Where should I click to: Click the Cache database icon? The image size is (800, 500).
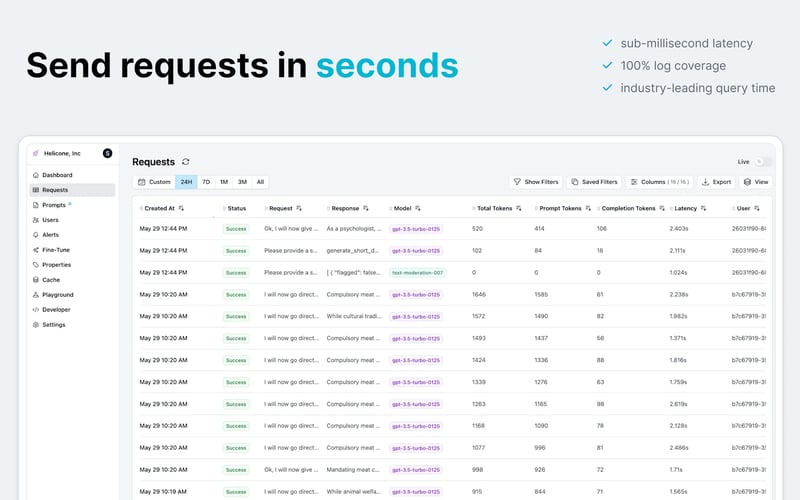[x=36, y=280]
